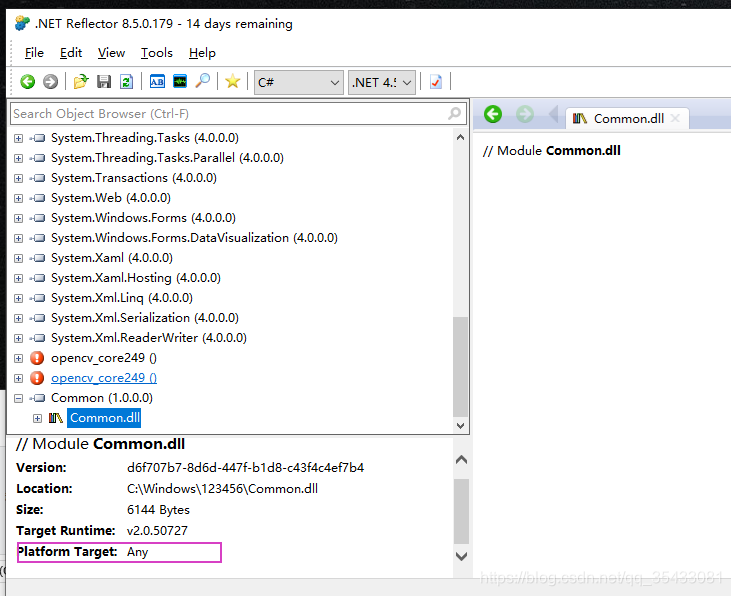The width and height of the screenshot is (731, 596).
Task: Select the non-linked opencv_core249 () row
Action: [104, 358]
